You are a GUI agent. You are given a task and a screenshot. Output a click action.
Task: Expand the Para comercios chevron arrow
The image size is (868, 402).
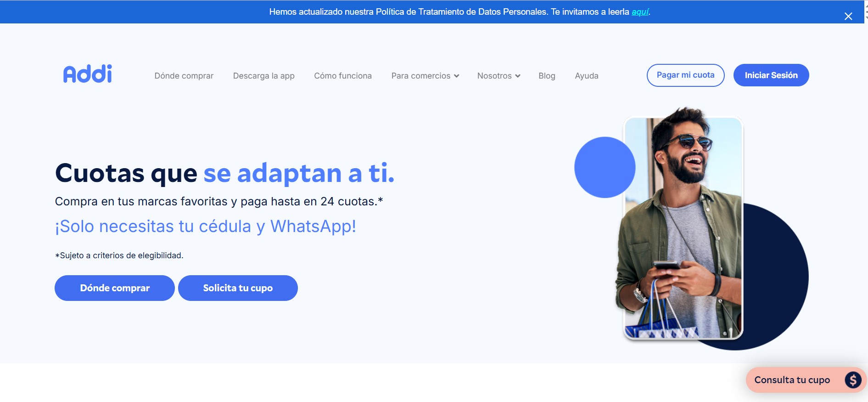[456, 76]
